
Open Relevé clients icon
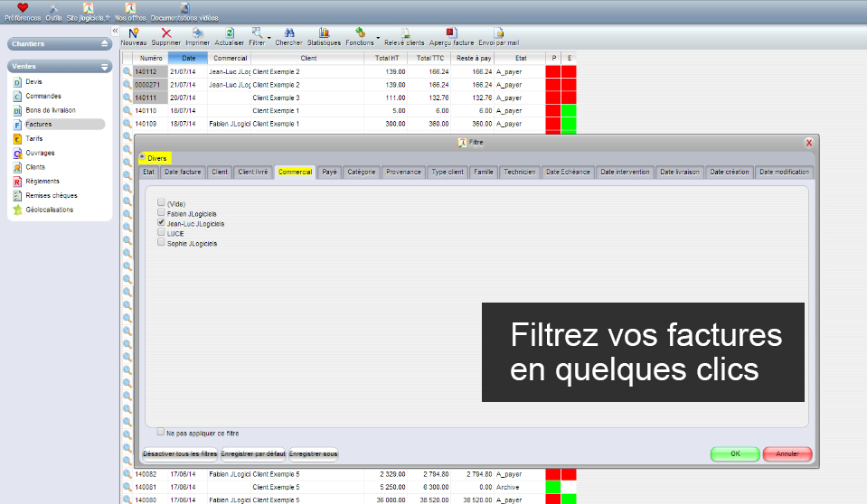coord(405,33)
